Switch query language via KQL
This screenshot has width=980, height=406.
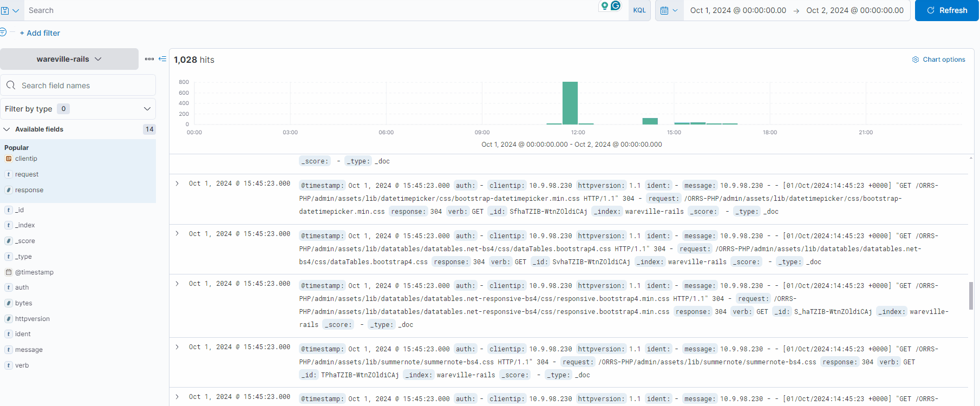[639, 10]
